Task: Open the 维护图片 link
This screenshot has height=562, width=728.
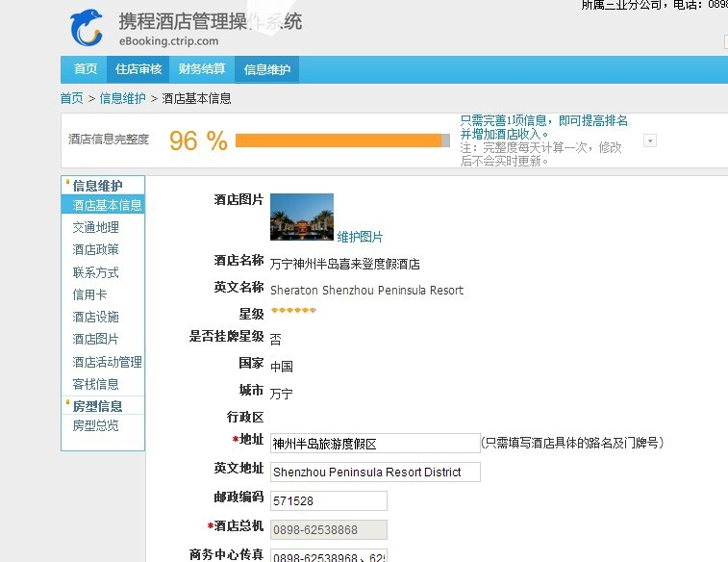Action: [360, 237]
